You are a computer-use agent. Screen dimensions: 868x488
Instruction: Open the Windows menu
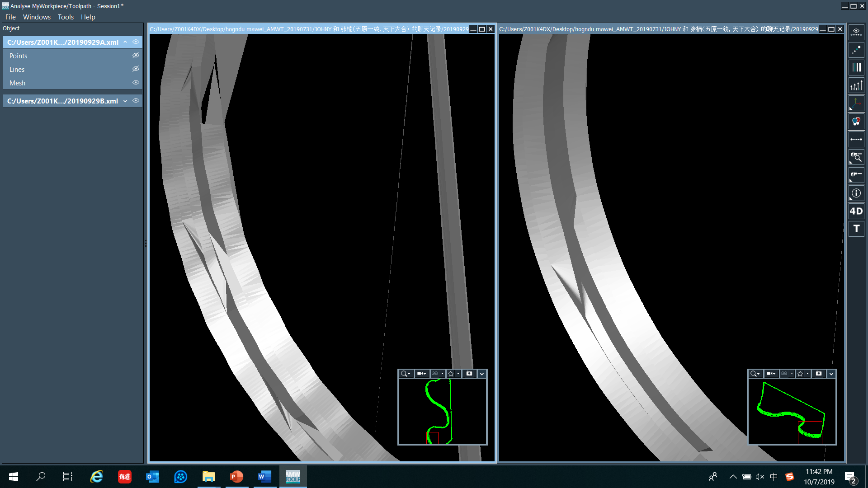(x=37, y=17)
